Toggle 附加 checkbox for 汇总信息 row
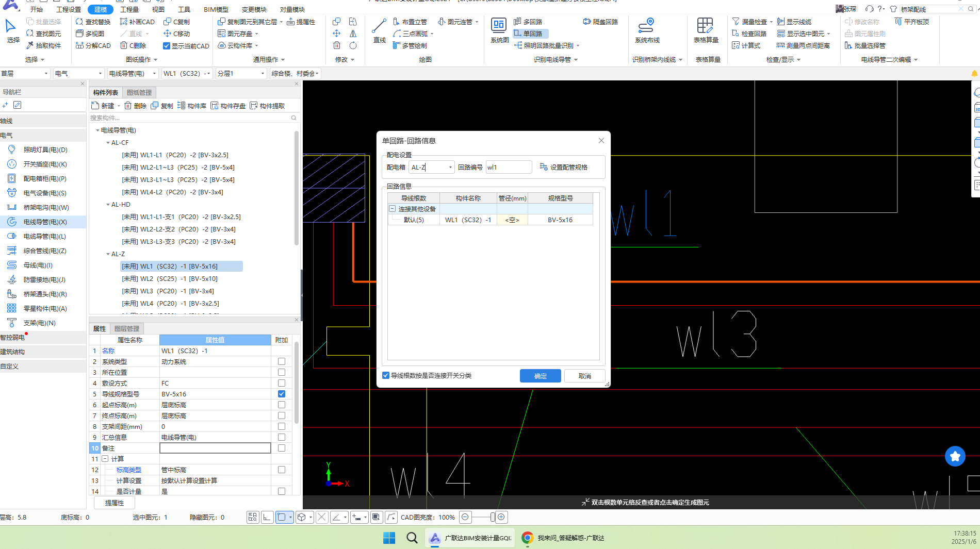 (x=282, y=437)
